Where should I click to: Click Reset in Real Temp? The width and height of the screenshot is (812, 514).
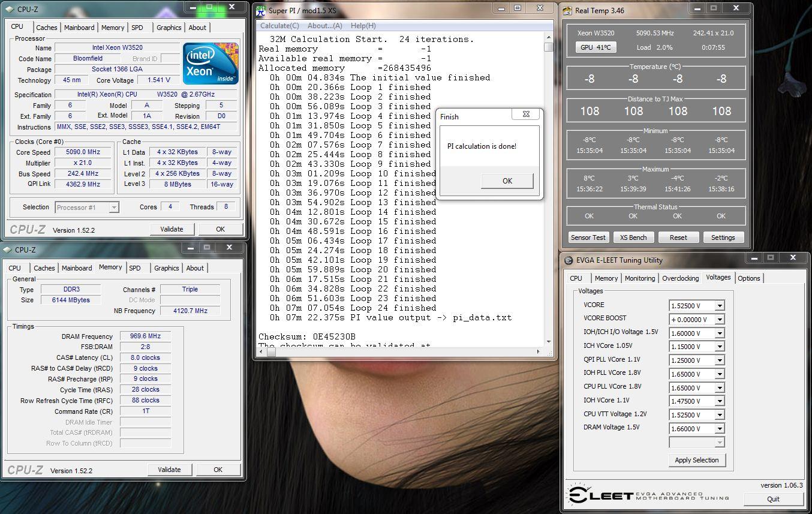[678, 238]
